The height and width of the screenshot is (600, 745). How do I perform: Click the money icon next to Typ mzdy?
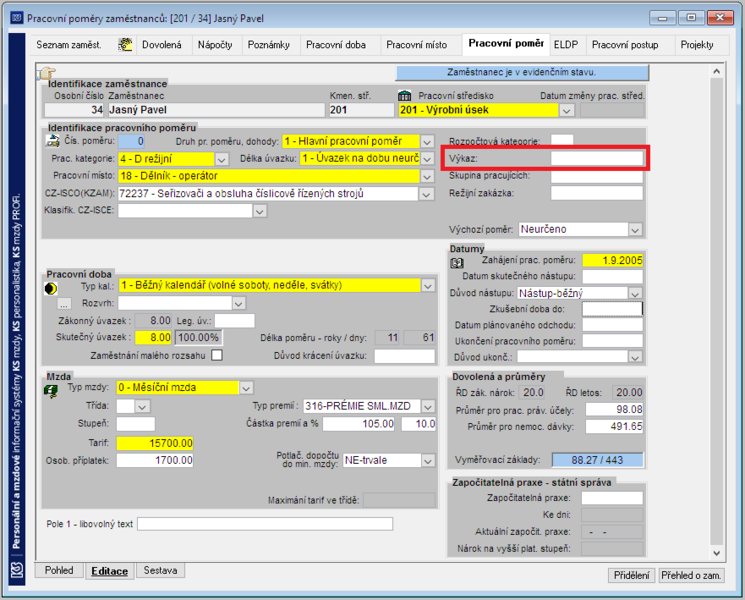tap(51, 391)
